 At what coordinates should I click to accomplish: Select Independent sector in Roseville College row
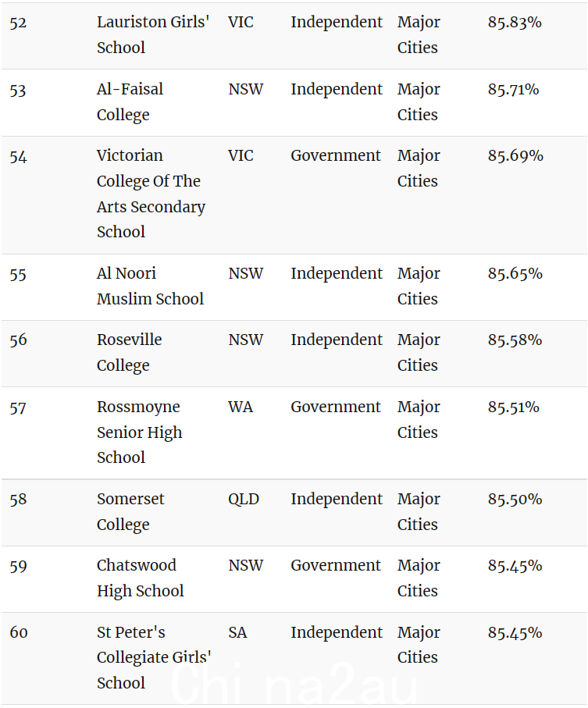pos(337,340)
